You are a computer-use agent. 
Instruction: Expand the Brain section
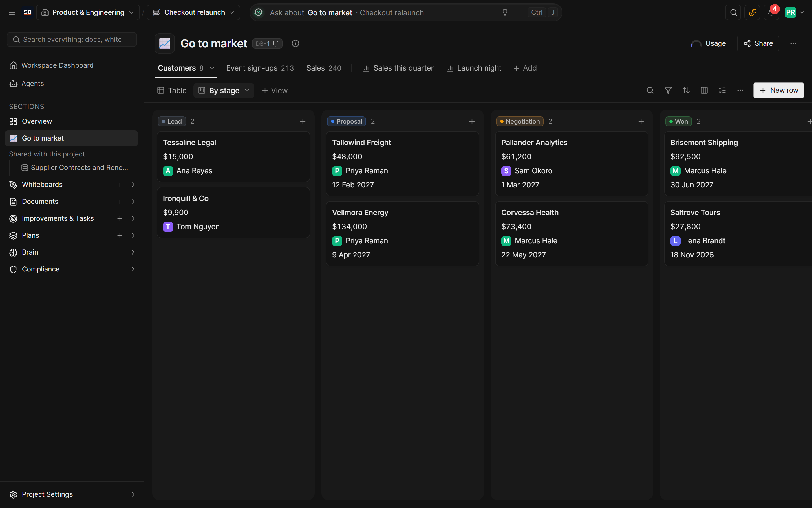[x=133, y=252]
